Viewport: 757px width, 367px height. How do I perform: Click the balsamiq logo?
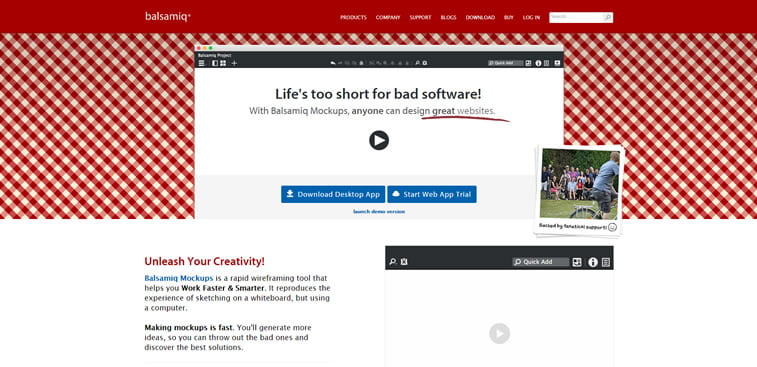pyautogui.click(x=168, y=16)
